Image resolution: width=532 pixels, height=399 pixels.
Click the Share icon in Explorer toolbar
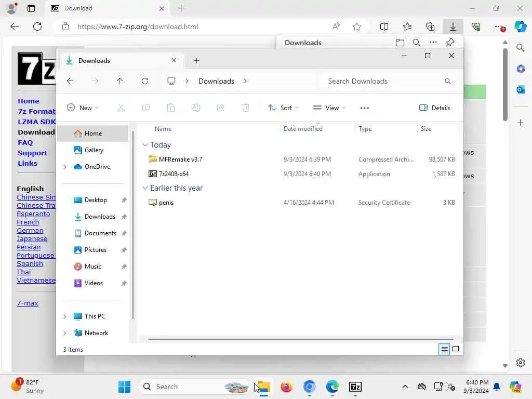tap(220, 108)
